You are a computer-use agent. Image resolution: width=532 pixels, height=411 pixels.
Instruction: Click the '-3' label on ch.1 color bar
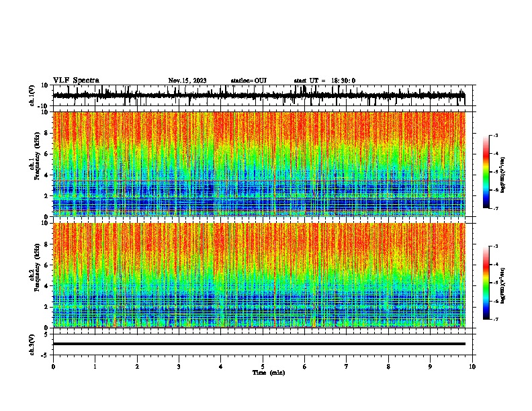tap(495, 136)
